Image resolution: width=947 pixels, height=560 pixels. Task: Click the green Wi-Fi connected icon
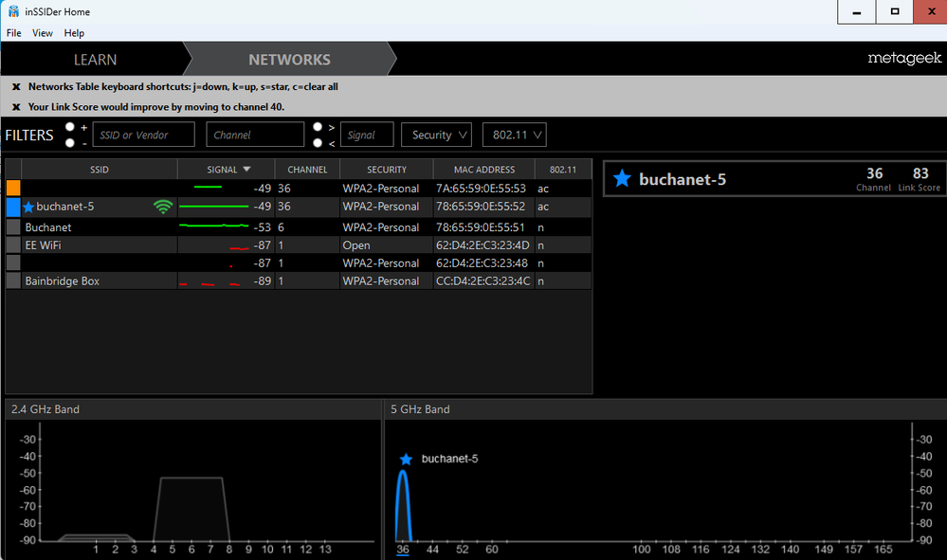(x=163, y=207)
